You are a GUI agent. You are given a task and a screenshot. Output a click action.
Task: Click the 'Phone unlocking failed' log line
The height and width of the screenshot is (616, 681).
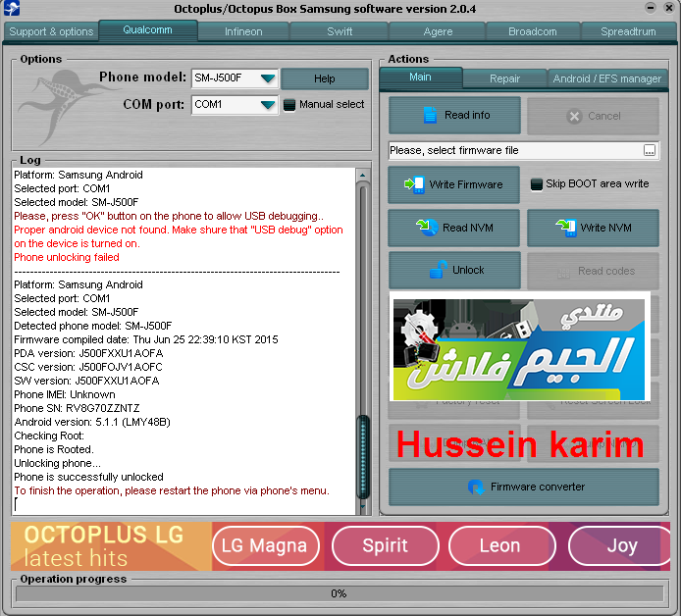[x=67, y=257]
